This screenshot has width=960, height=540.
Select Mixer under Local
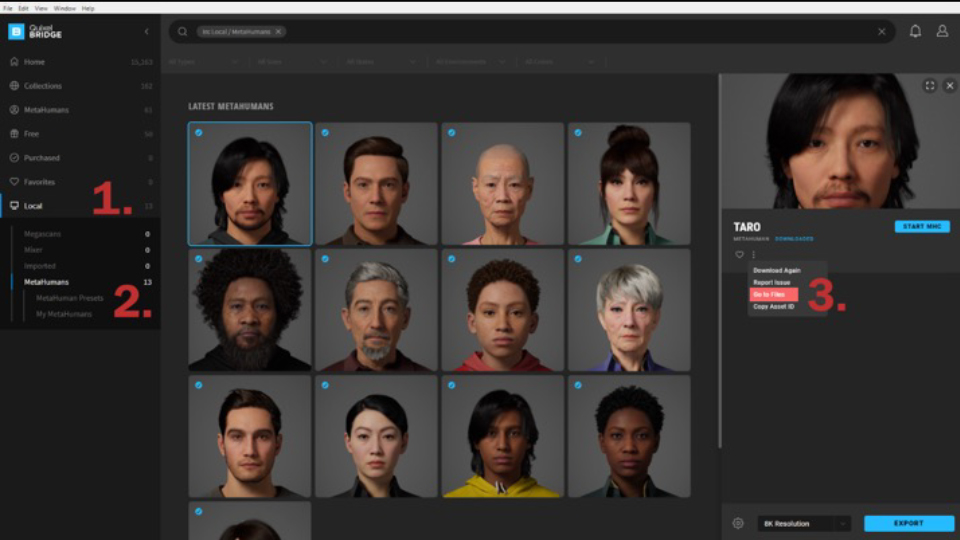pos(33,250)
